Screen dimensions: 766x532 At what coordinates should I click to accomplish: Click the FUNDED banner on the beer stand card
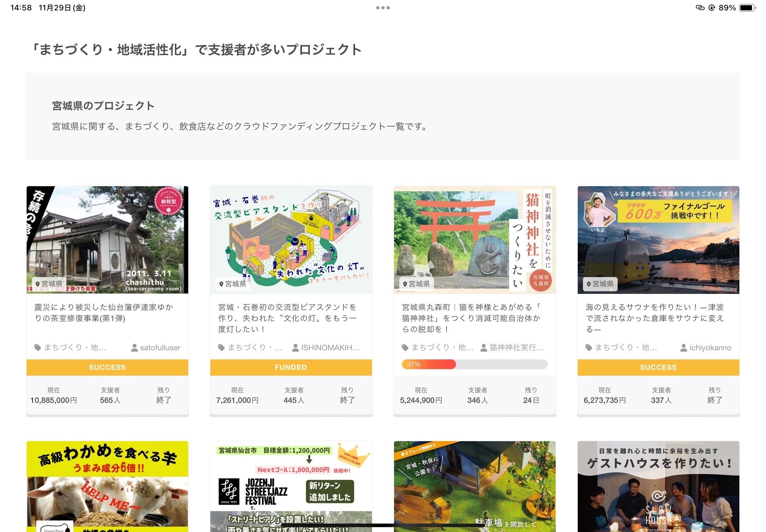tap(291, 367)
